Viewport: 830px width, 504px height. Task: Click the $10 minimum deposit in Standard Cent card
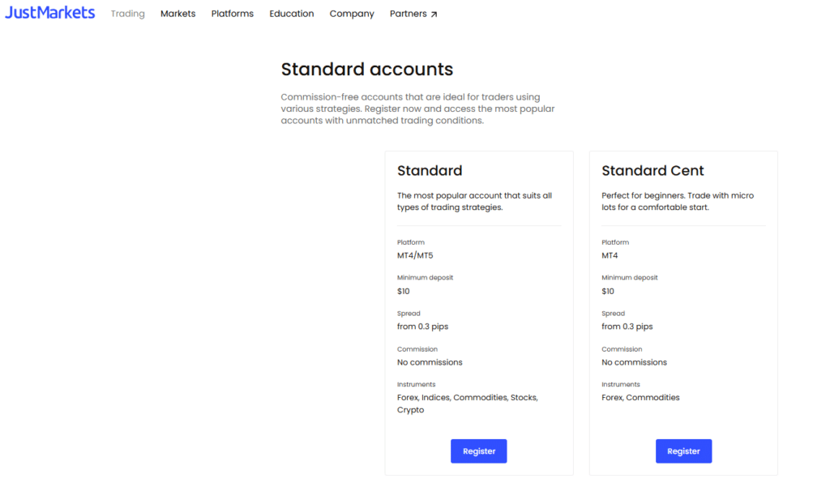click(x=608, y=291)
